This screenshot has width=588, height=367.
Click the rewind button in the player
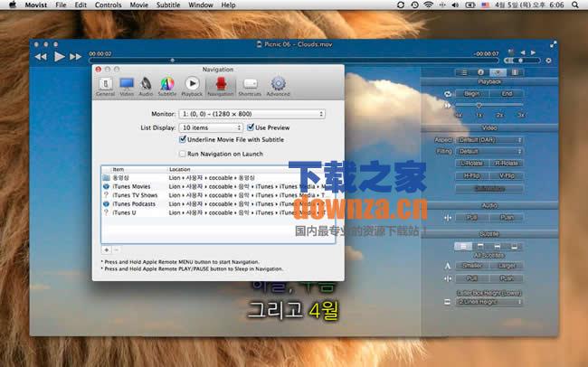coord(41,57)
